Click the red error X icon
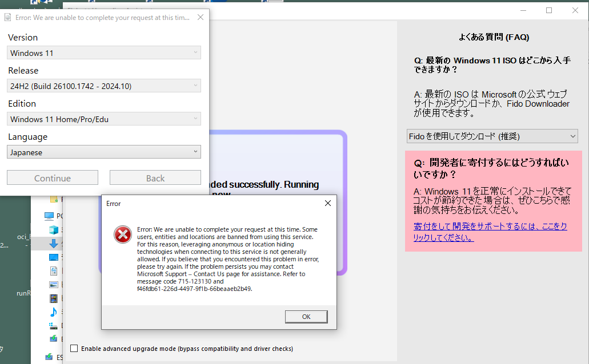Viewport: 589px width, 364px height. point(123,234)
